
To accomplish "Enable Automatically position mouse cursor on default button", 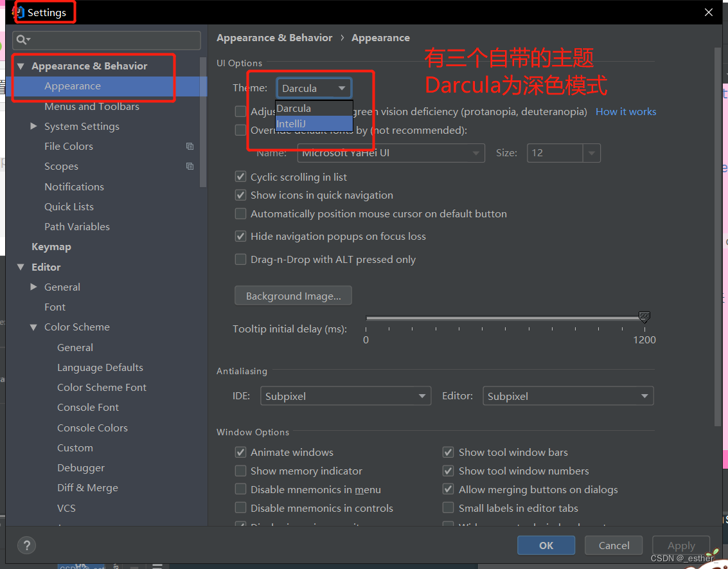I will pos(240,213).
